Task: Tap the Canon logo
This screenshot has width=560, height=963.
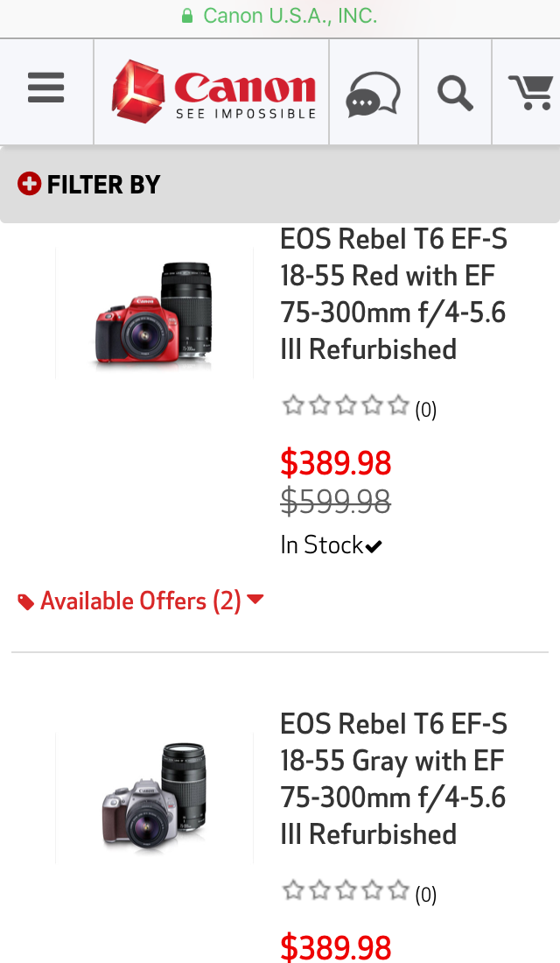Action: [x=213, y=91]
